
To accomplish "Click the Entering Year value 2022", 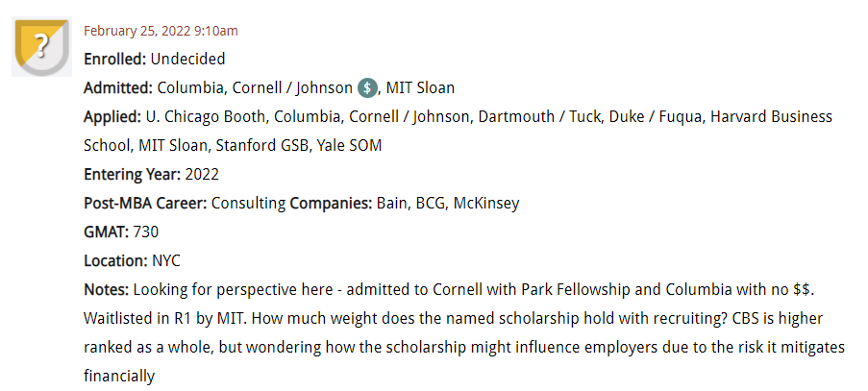I will pos(201,174).
